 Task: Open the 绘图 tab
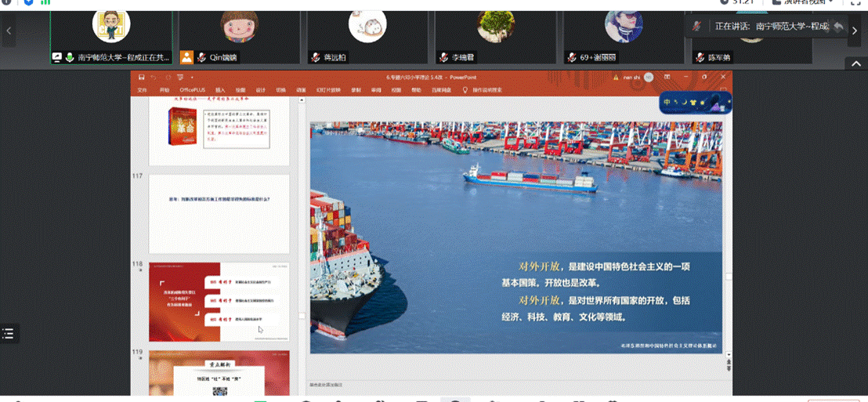tap(241, 89)
